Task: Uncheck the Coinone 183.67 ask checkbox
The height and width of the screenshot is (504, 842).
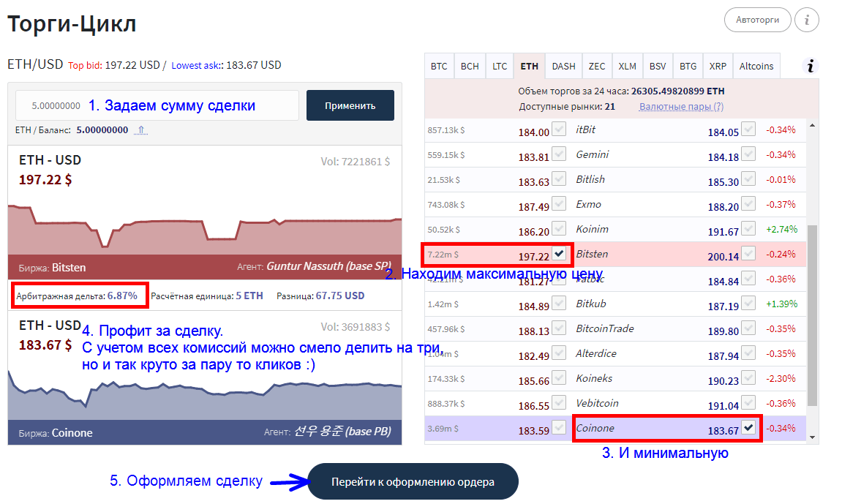Action: (x=748, y=428)
